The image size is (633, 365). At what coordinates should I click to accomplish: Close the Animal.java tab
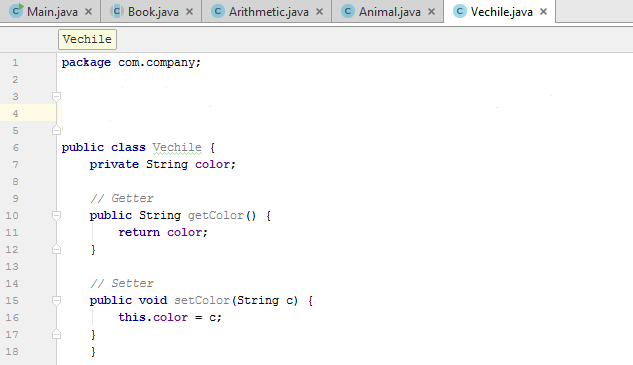coord(431,12)
